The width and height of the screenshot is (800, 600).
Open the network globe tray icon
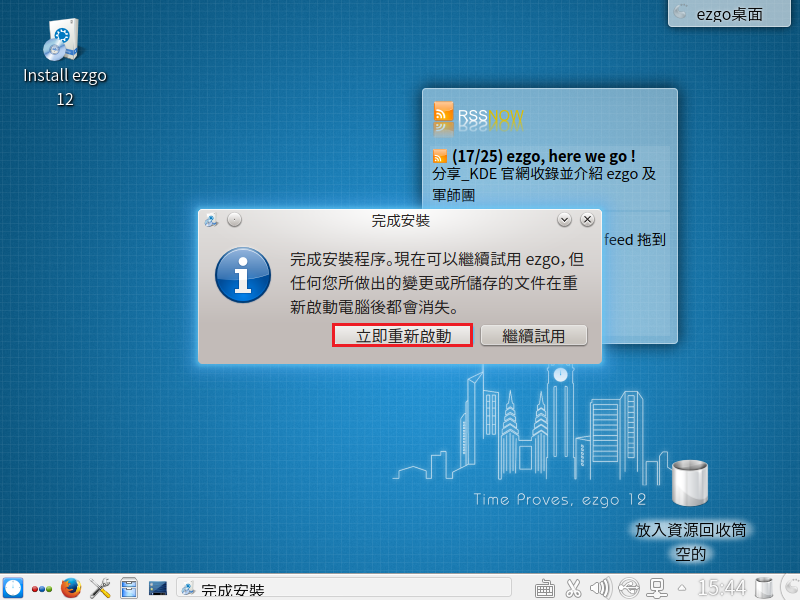[x=629, y=589]
